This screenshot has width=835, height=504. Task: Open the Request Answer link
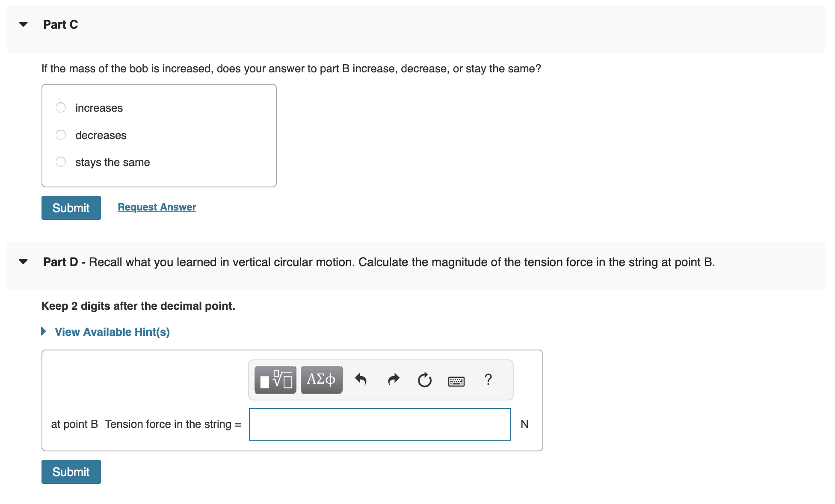157,207
